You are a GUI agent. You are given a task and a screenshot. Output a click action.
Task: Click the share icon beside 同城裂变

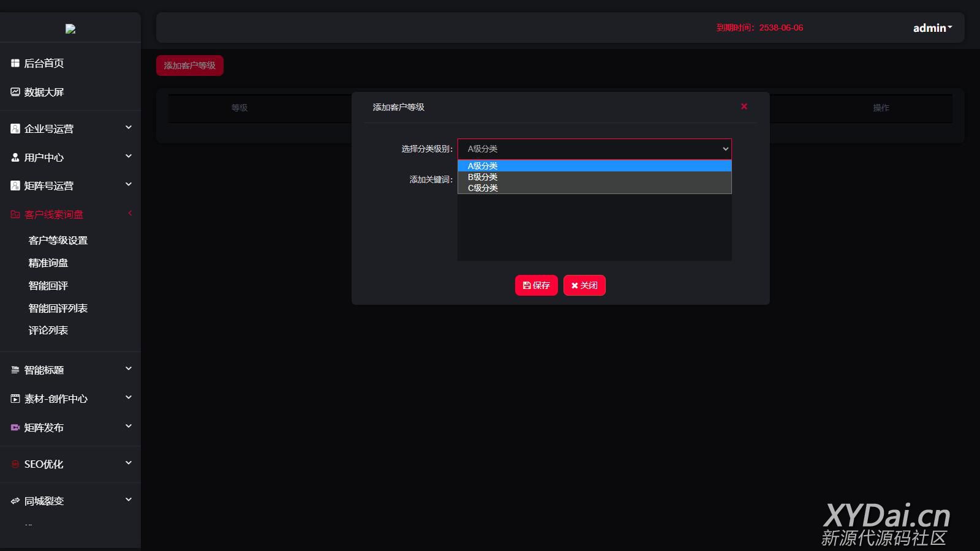(15, 501)
